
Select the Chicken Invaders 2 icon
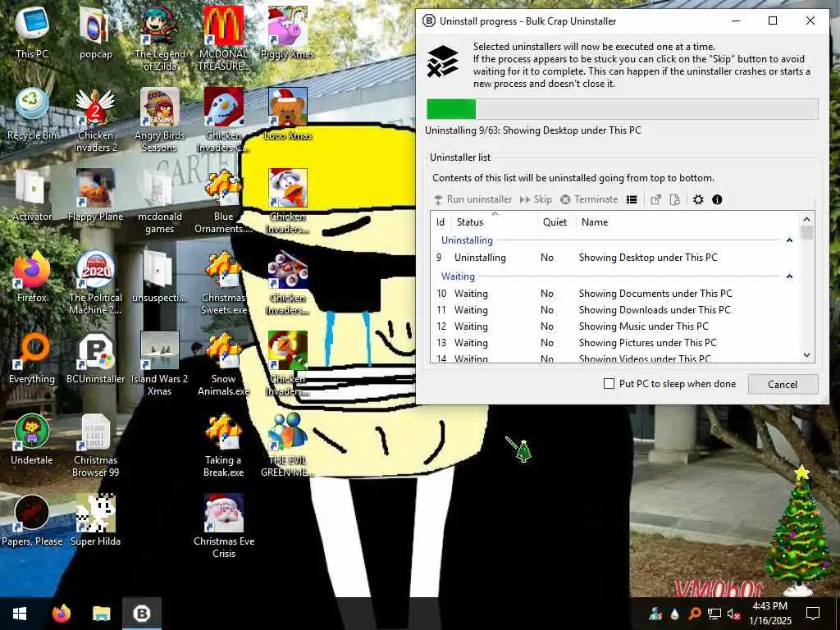point(95,120)
